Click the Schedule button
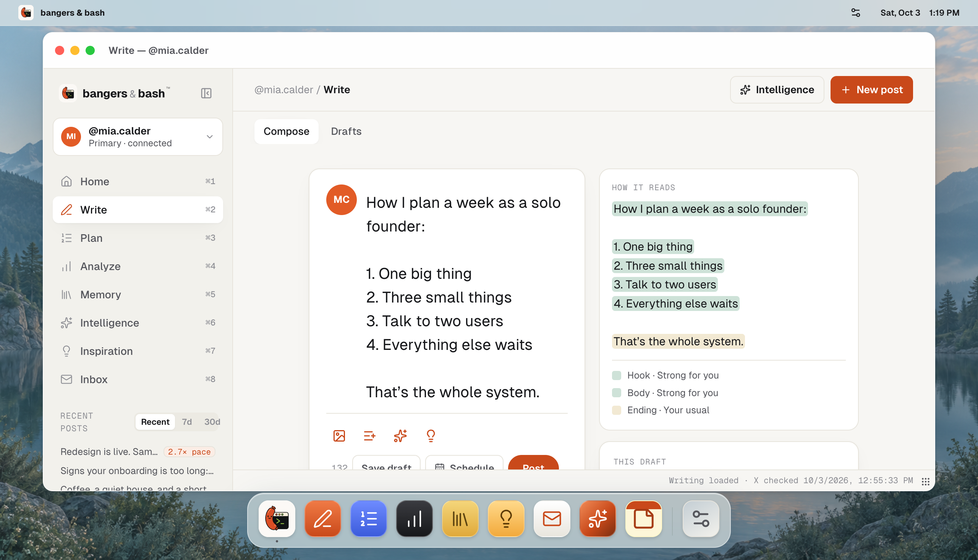 (x=464, y=463)
